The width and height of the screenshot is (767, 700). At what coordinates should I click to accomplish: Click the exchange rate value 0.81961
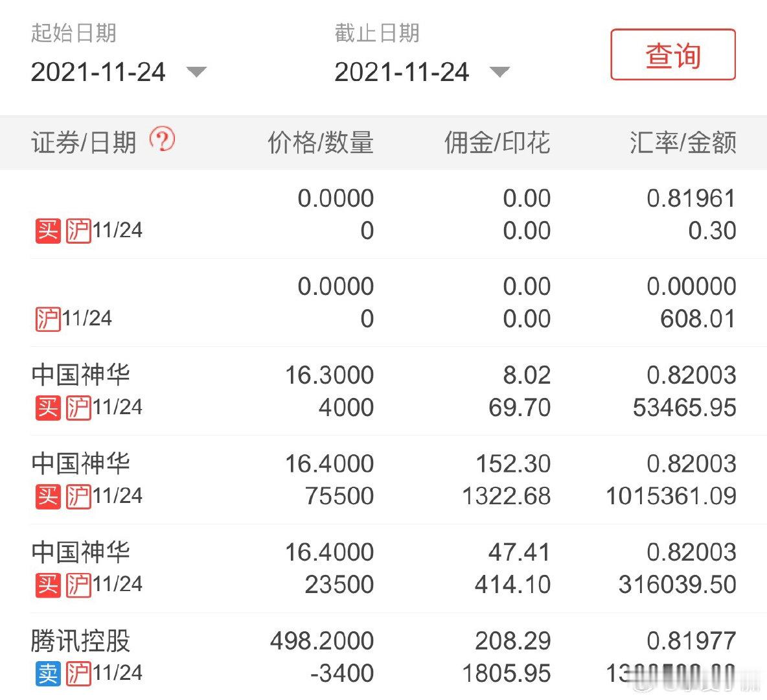point(691,198)
